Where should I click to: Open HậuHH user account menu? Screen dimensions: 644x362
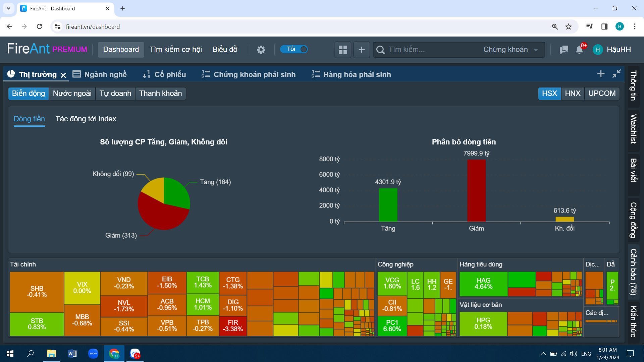pyautogui.click(x=612, y=50)
